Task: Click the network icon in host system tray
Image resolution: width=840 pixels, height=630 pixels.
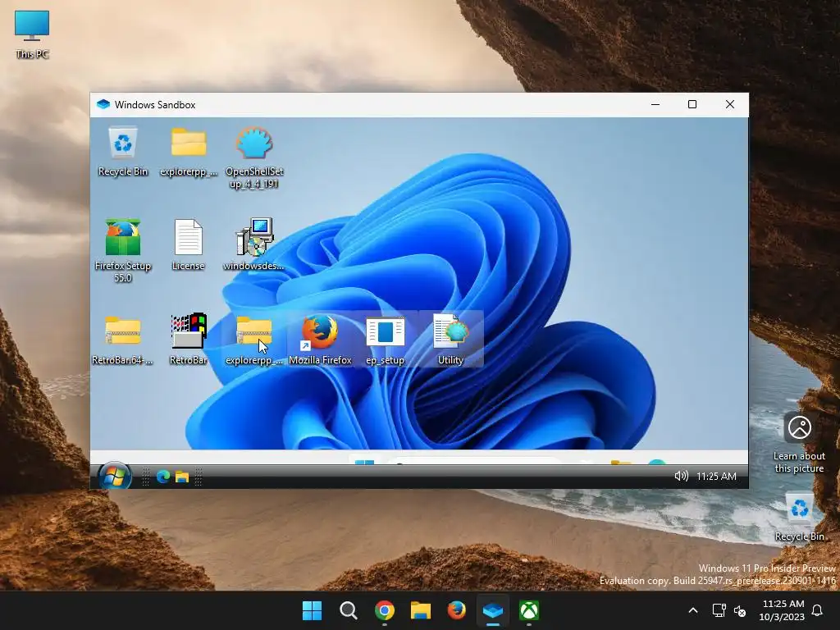Action: pyautogui.click(x=719, y=610)
